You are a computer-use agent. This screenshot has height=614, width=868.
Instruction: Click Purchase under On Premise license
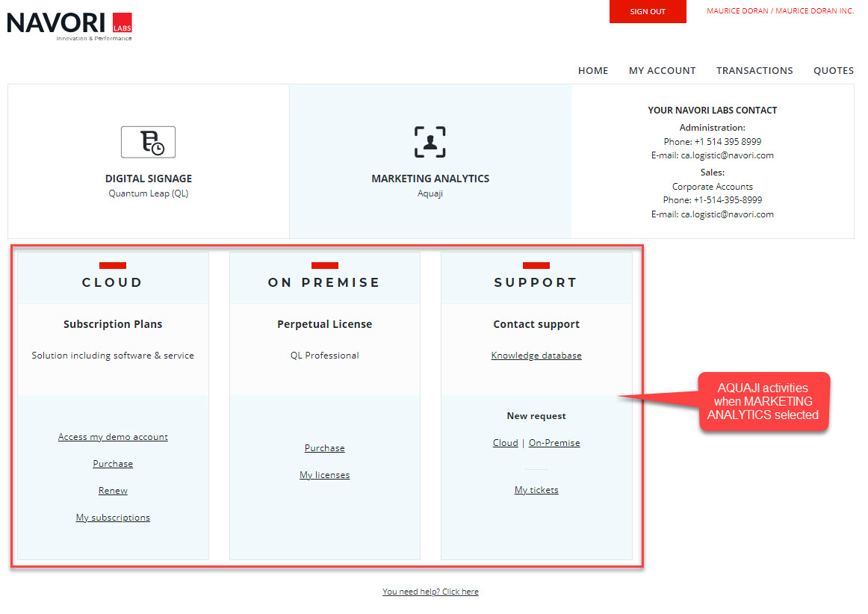[324, 448]
